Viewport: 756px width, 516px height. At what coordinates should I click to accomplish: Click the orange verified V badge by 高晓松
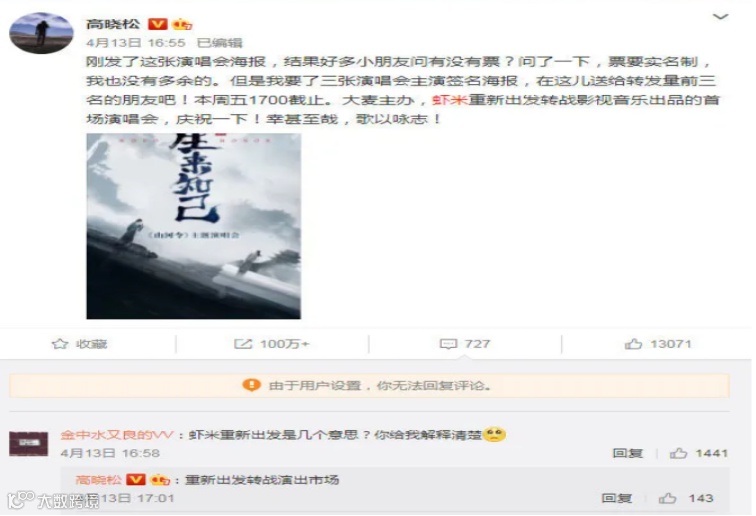[x=158, y=24]
